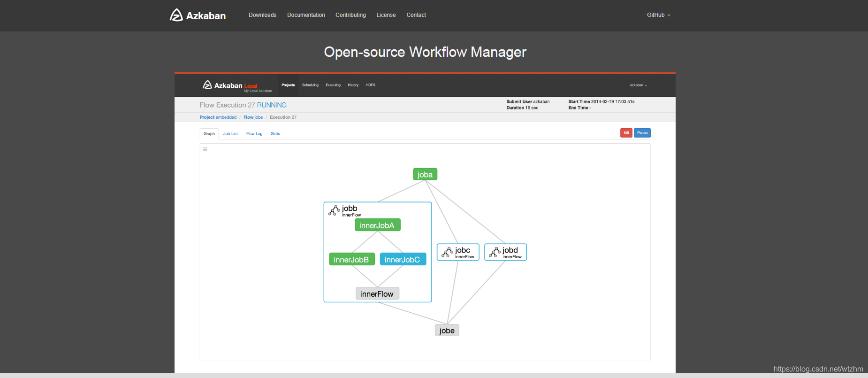Click the Execution 27 breadcrumb
The image size is (868, 378).
[x=283, y=117]
